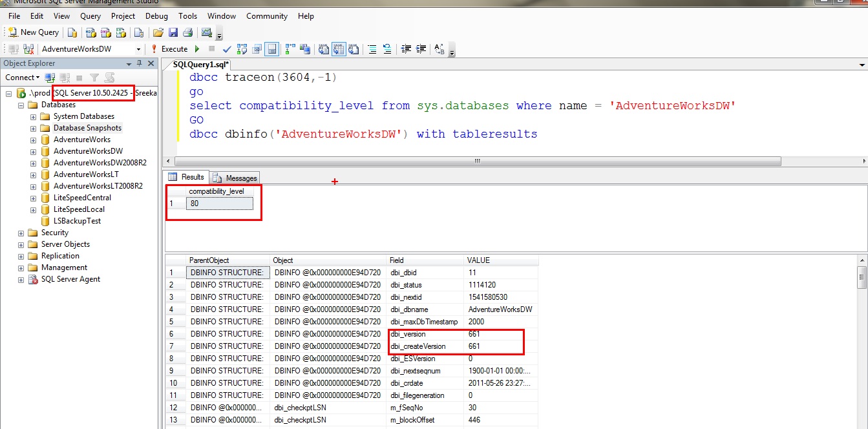
Task: Click the Print icon in the toolbar
Action: (x=187, y=32)
